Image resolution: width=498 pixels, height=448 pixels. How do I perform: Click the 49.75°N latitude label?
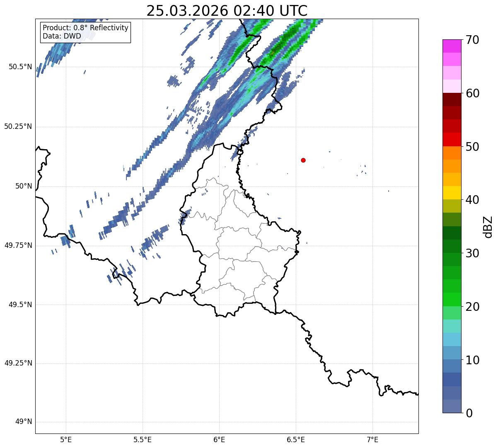[x=18, y=245]
